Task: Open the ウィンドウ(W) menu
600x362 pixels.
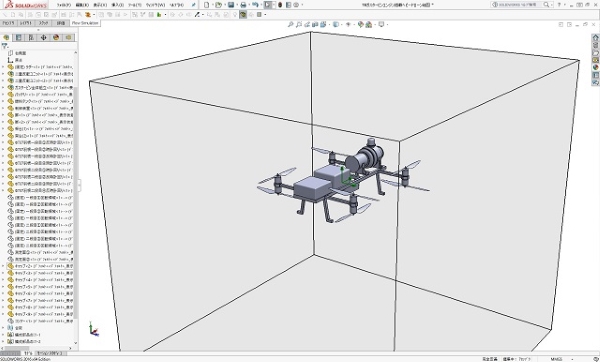Action: (x=155, y=5)
